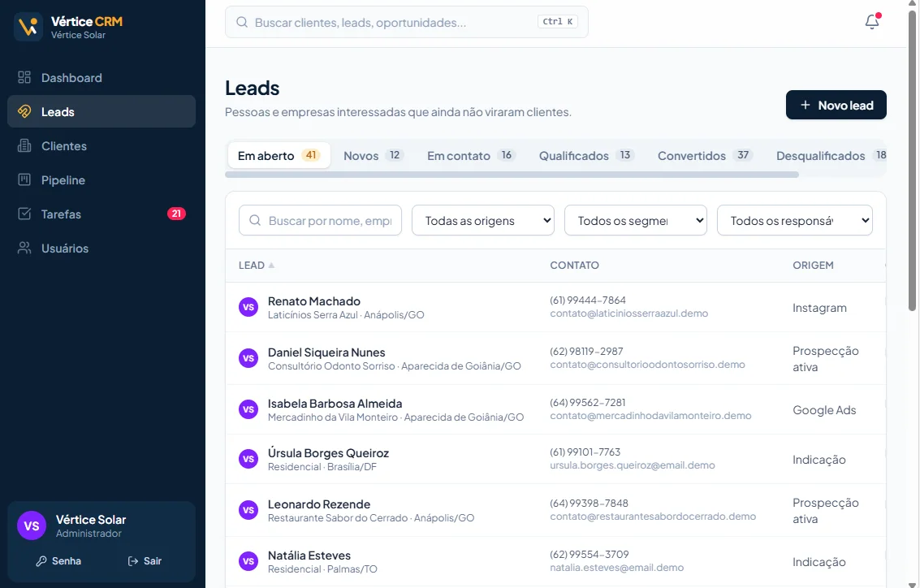
Task: Switch to the Em contato tab
Action: coord(471,155)
